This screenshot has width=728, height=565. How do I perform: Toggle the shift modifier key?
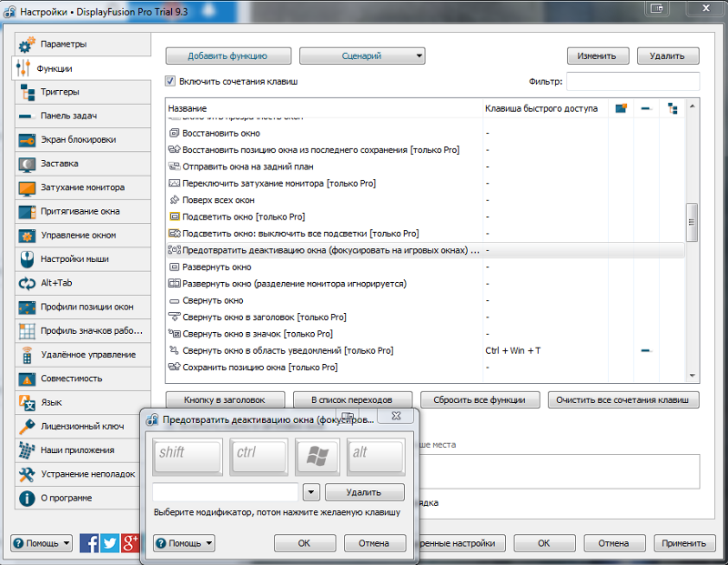pyautogui.click(x=188, y=455)
